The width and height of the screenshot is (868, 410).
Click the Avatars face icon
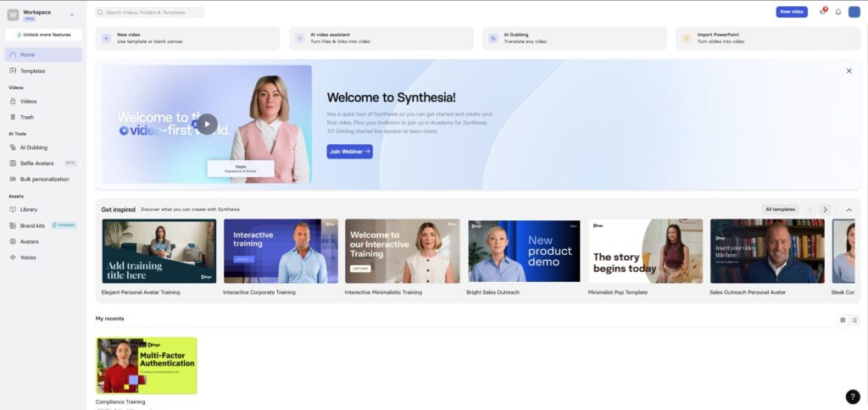13,241
